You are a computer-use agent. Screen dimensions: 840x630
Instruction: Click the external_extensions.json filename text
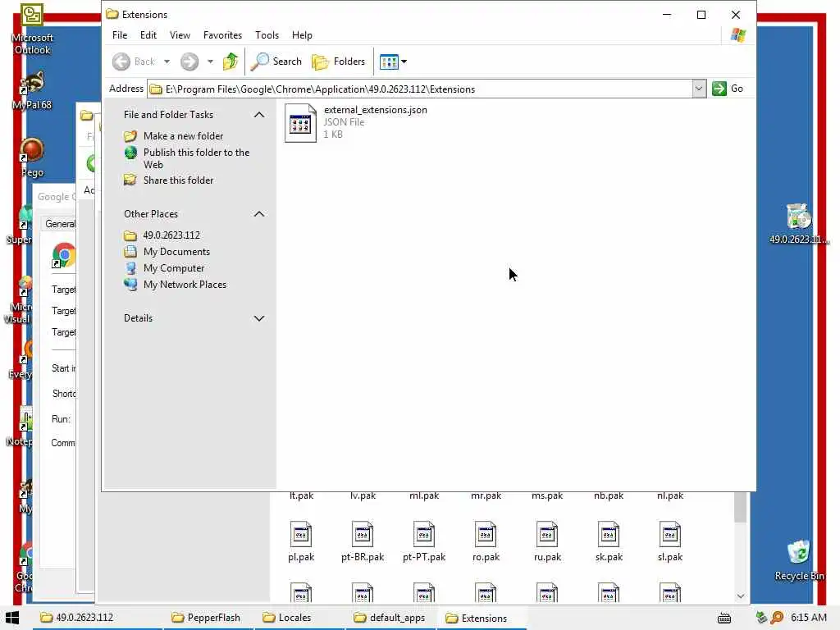coord(376,110)
